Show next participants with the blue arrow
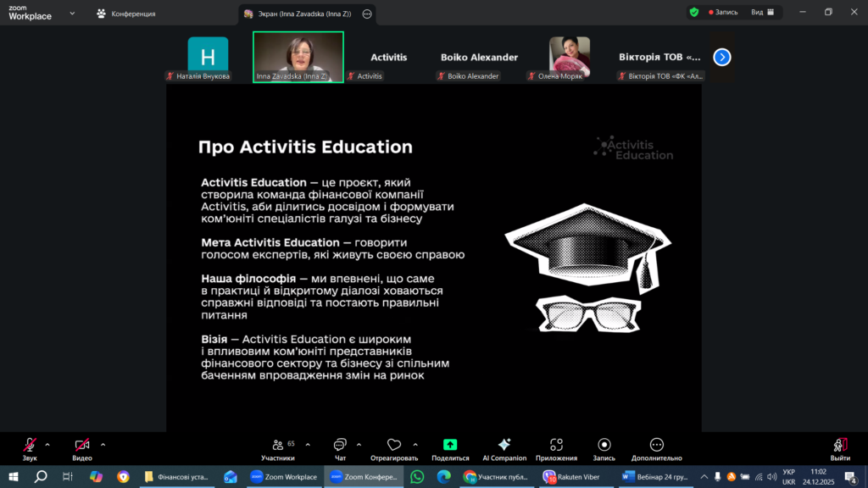868x488 pixels. click(721, 57)
